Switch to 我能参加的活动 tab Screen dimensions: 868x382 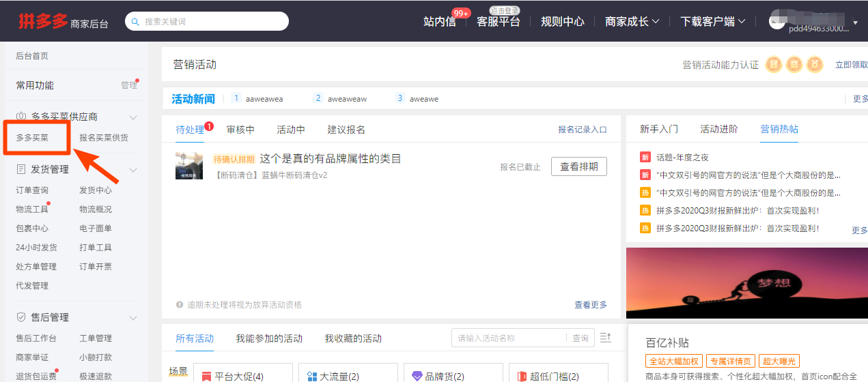269,338
